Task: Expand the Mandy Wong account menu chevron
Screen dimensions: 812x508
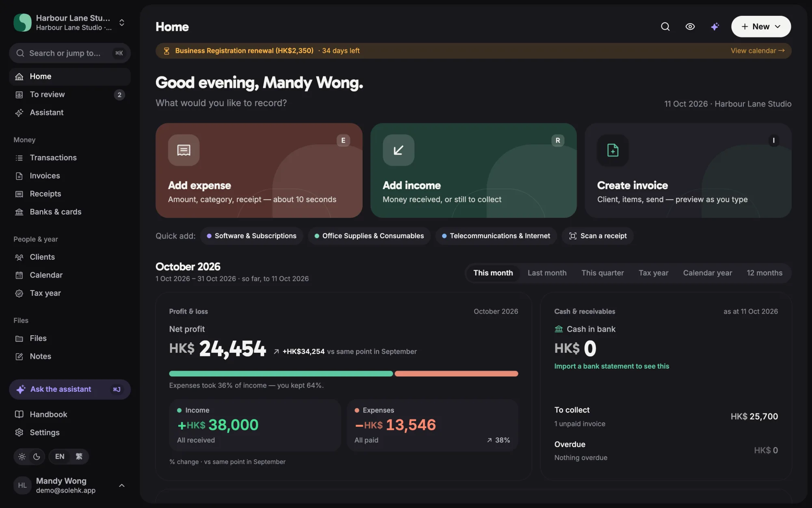Action: [x=121, y=485]
